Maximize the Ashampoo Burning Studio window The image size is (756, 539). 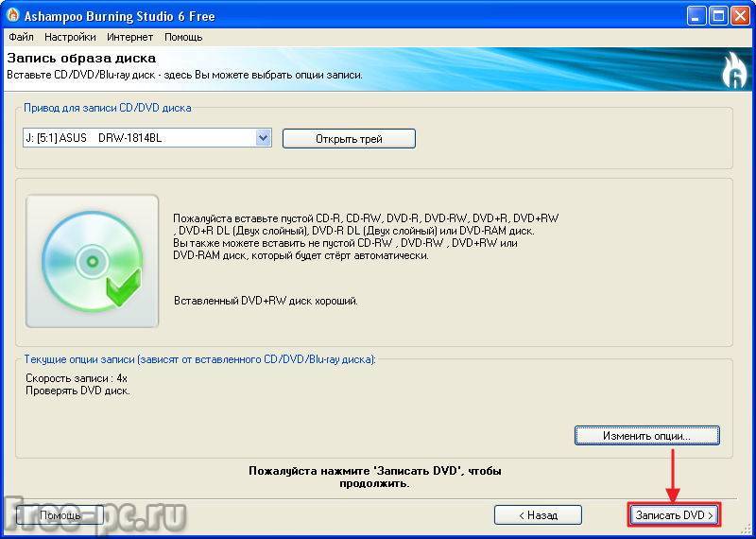[718, 16]
